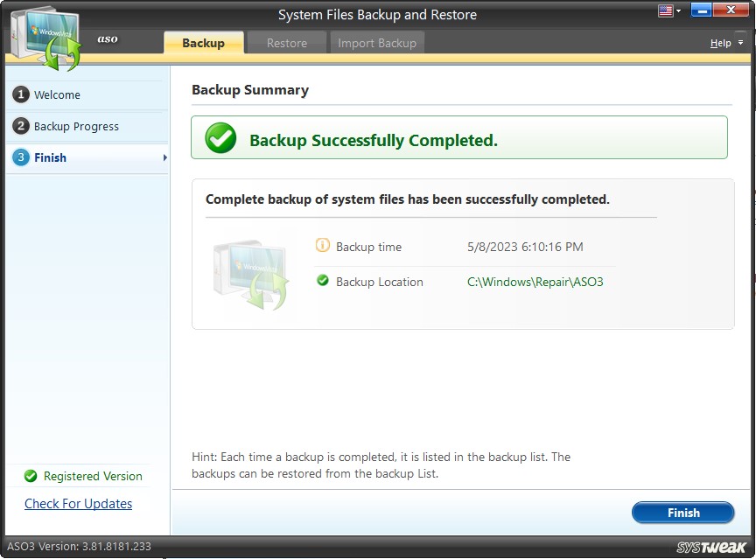756x559 pixels.
Task: Open the Check For Updates link
Action: 78,504
